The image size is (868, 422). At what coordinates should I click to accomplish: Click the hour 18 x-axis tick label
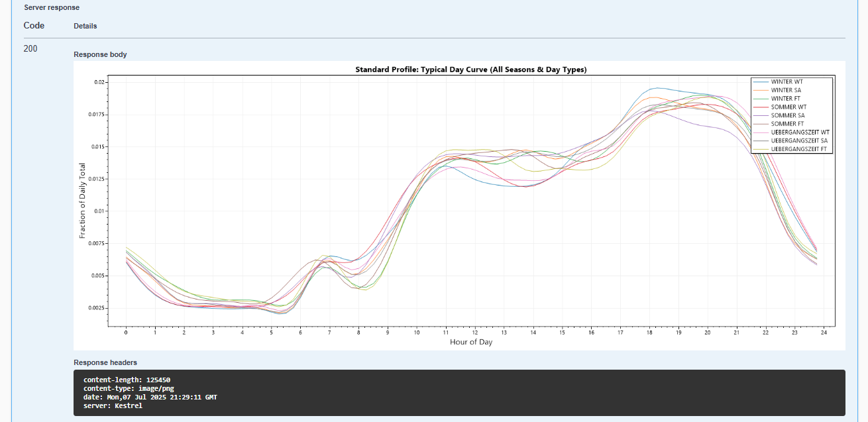coord(649,332)
